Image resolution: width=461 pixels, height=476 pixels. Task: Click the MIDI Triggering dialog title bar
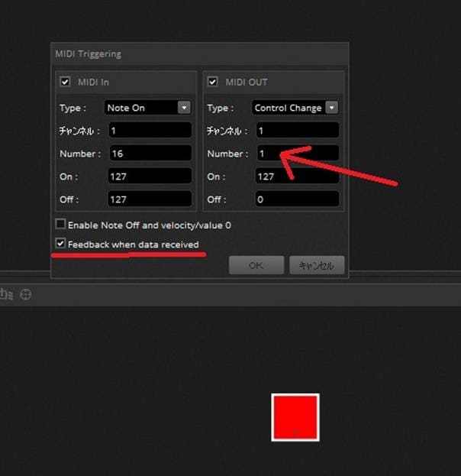click(x=198, y=54)
